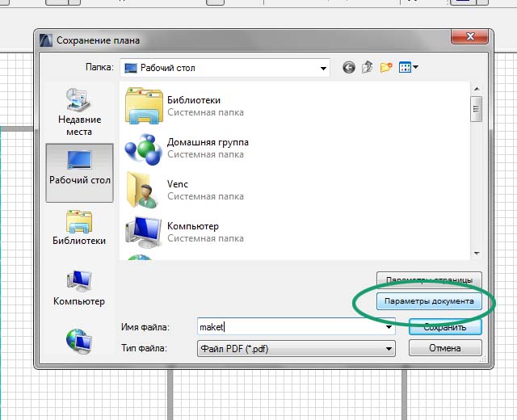This screenshot has height=420, width=517.
Task: Open Библиотеки from the left sidebar
Action: point(79,227)
